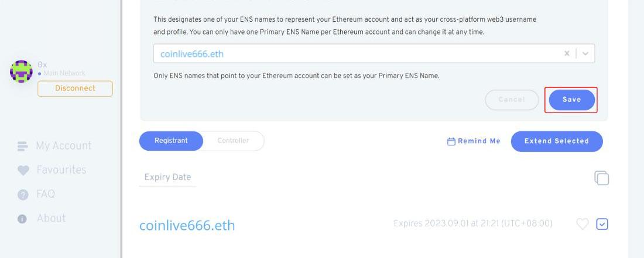Open My Account in the sidebar
644x258 pixels.
(63, 146)
